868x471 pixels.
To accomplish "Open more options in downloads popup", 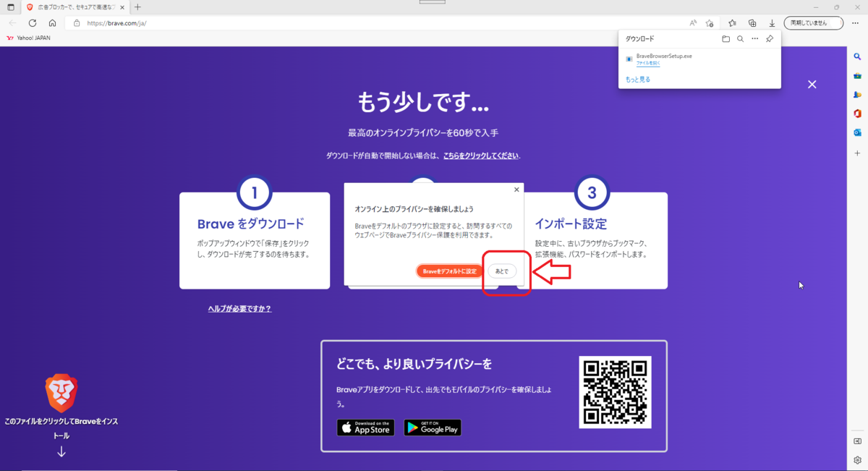I will coord(754,39).
